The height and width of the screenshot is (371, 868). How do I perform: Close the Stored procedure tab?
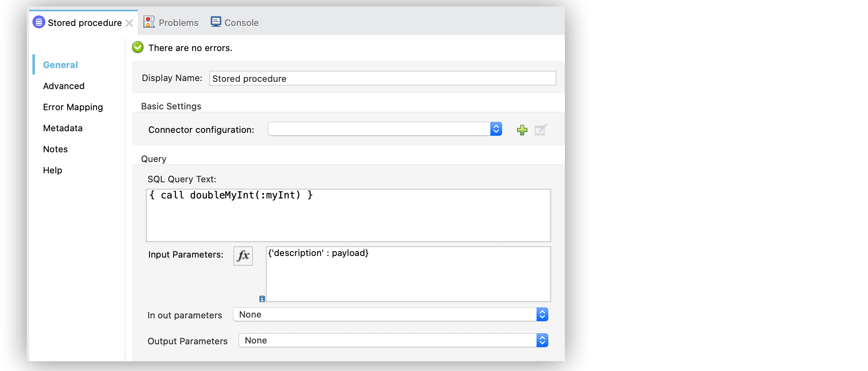coord(129,23)
